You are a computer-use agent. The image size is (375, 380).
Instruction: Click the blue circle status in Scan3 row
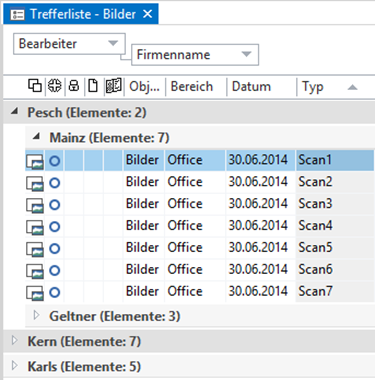tap(55, 205)
